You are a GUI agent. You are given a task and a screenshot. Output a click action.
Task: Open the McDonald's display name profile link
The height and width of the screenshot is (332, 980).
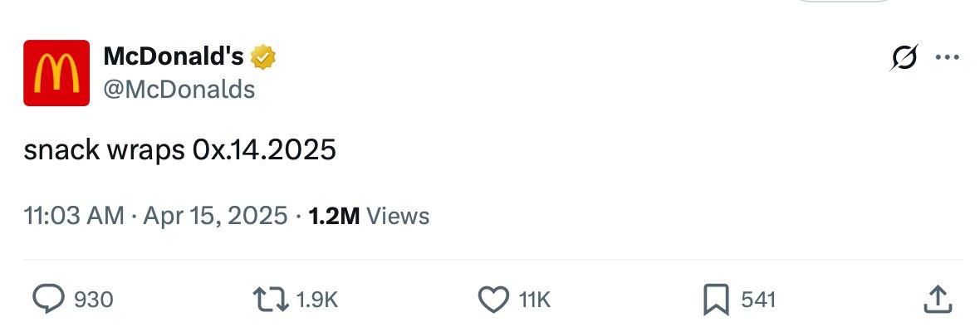[173, 56]
